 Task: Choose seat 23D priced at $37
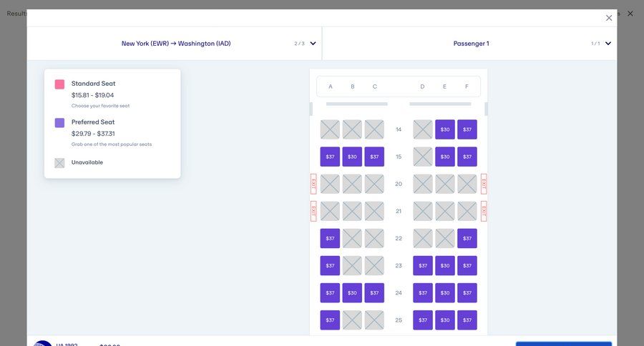pyautogui.click(x=423, y=266)
